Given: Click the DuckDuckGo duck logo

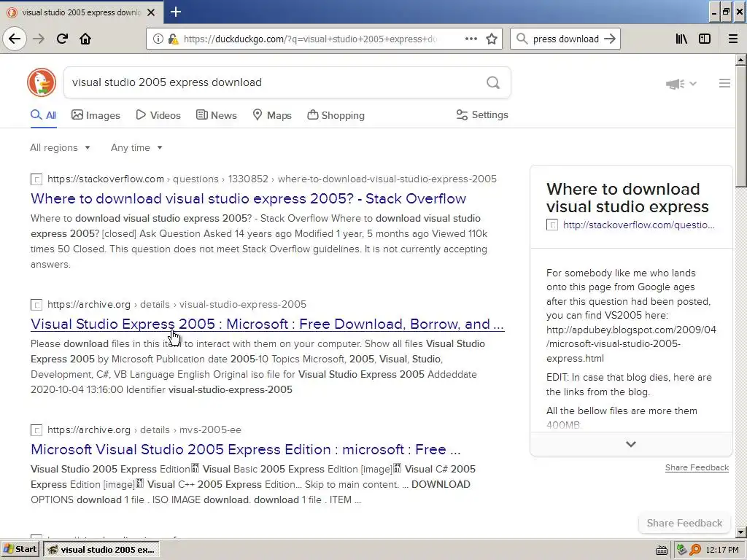Looking at the screenshot, I should tap(42, 82).
